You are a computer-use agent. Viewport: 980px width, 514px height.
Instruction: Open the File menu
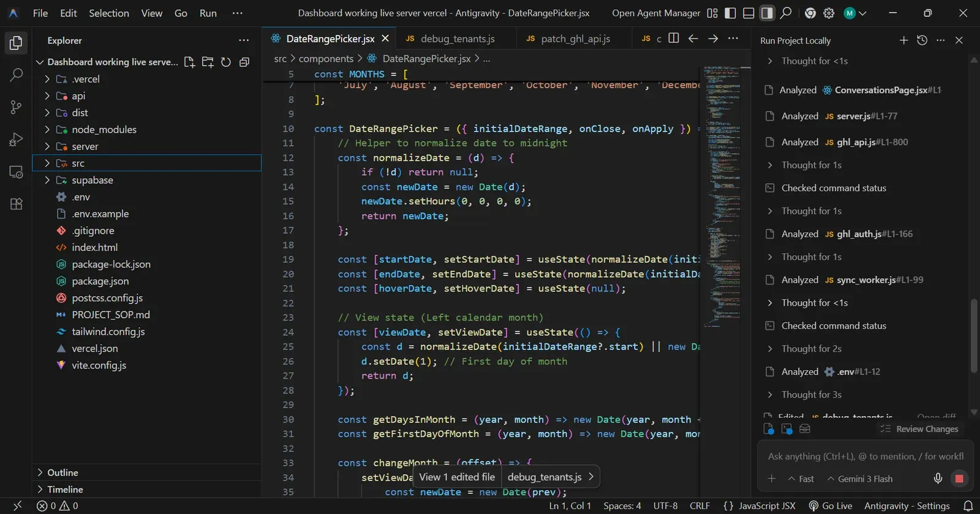pyautogui.click(x=40, y=13)
